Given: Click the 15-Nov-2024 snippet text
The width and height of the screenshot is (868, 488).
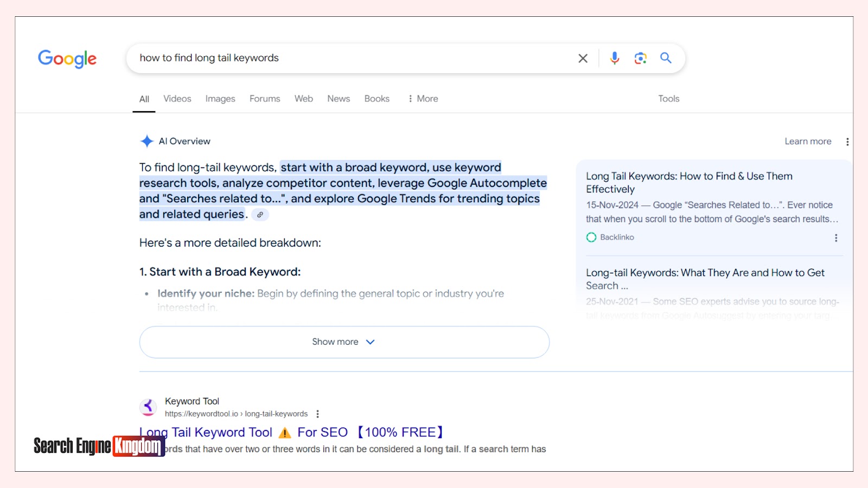Looking at the screenshot, I should 712,212.
